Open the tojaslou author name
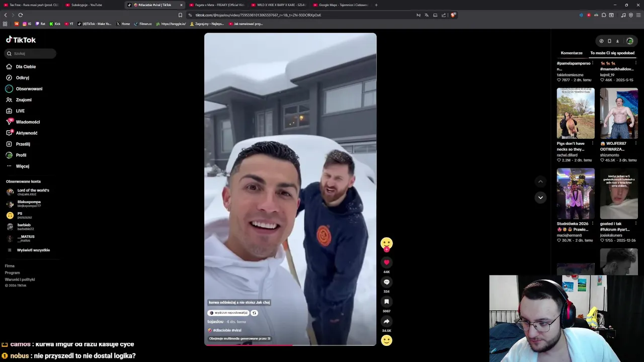This screenshot has height=362, width=644. pyautogui.click(x=215, y=322)
